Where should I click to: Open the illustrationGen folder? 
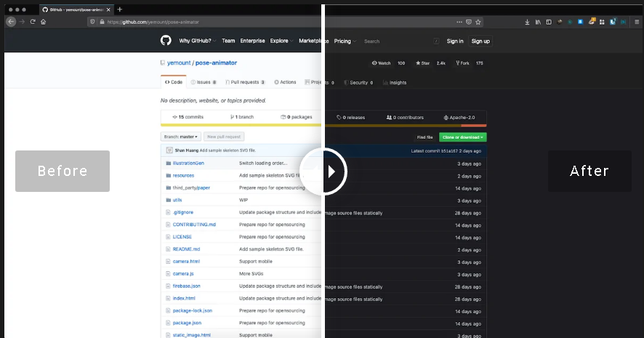[188, 163]
